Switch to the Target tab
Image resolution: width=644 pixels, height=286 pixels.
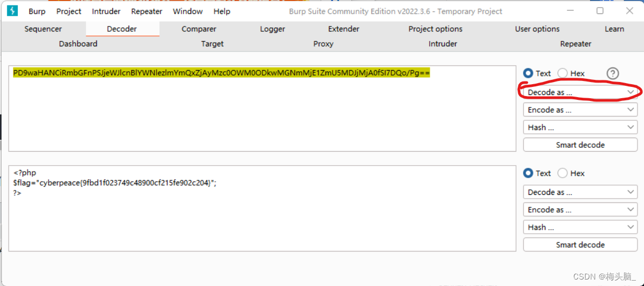coord(212,44)
